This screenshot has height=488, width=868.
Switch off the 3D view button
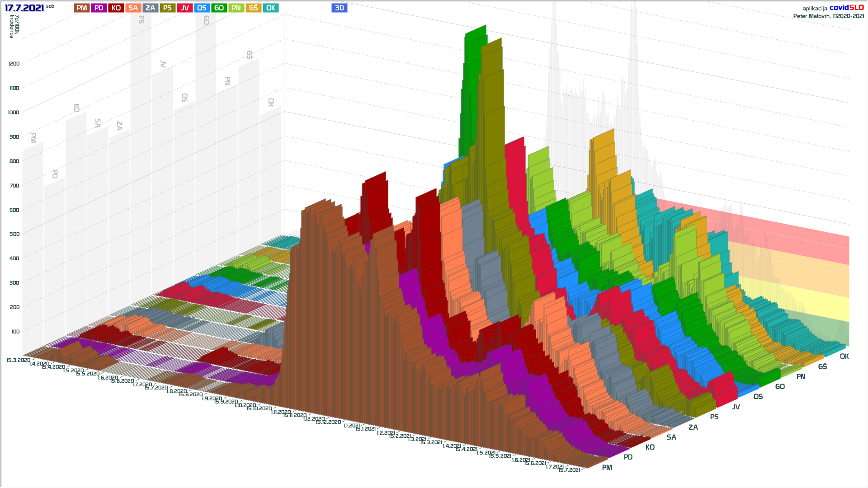point(339,8)
